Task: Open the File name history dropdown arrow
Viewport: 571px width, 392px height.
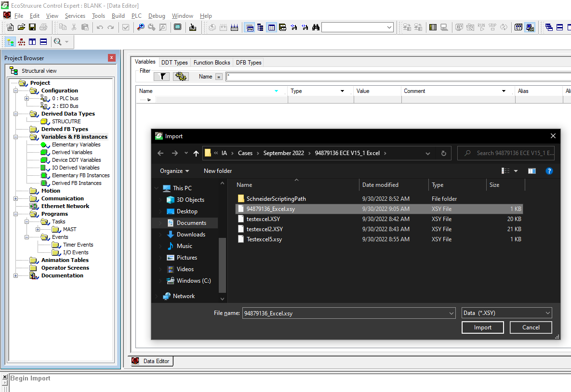Action: point(451,314)
